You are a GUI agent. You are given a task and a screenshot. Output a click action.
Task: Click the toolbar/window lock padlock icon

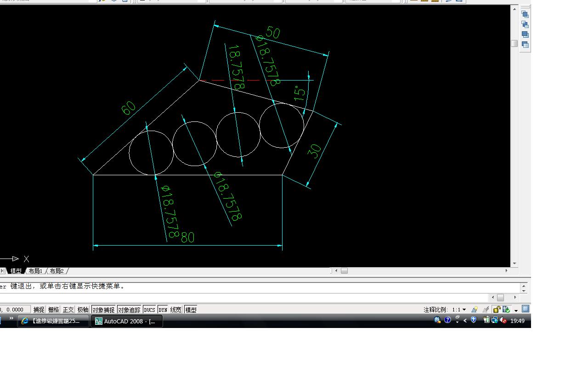(x=497, y=310)
